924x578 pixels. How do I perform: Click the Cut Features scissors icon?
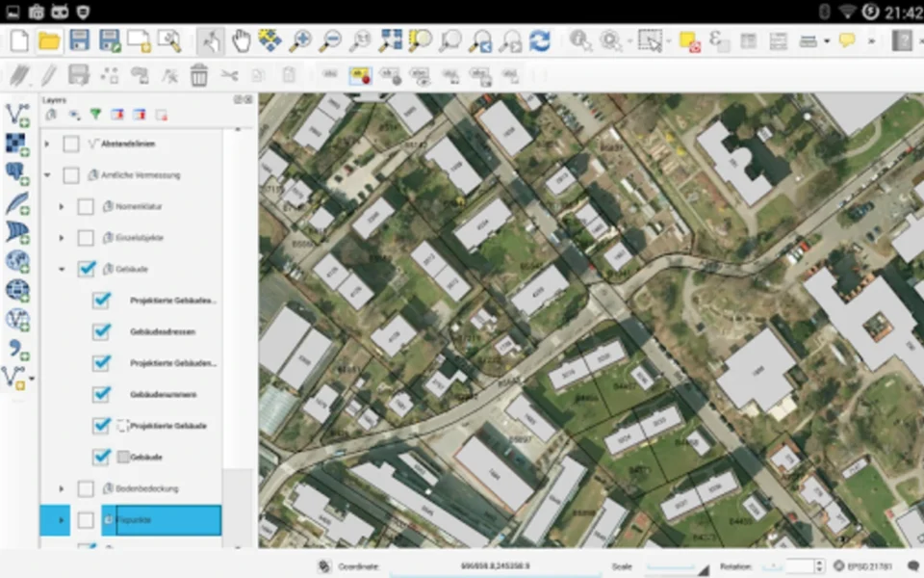229,75
